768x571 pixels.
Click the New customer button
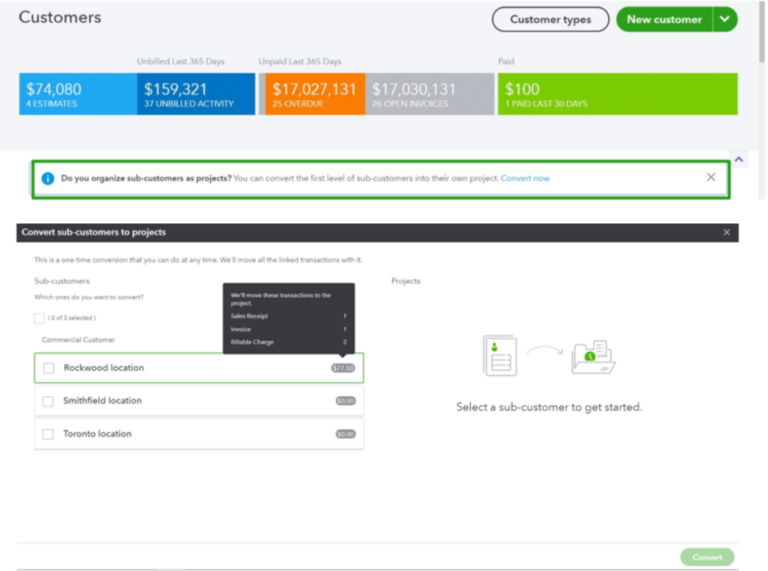click(664, 20)
